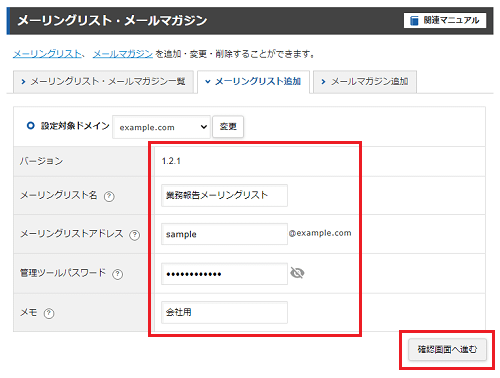Image resolution: width=500 pixels, height=378 pixels.
Task: Open the メールマガジン追加 tab
Action: tap(365, 82)
